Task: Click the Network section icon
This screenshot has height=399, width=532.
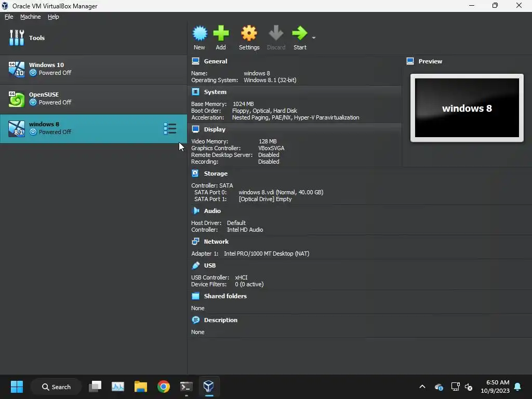Action: pyautogui.click(x=195, y=242)
